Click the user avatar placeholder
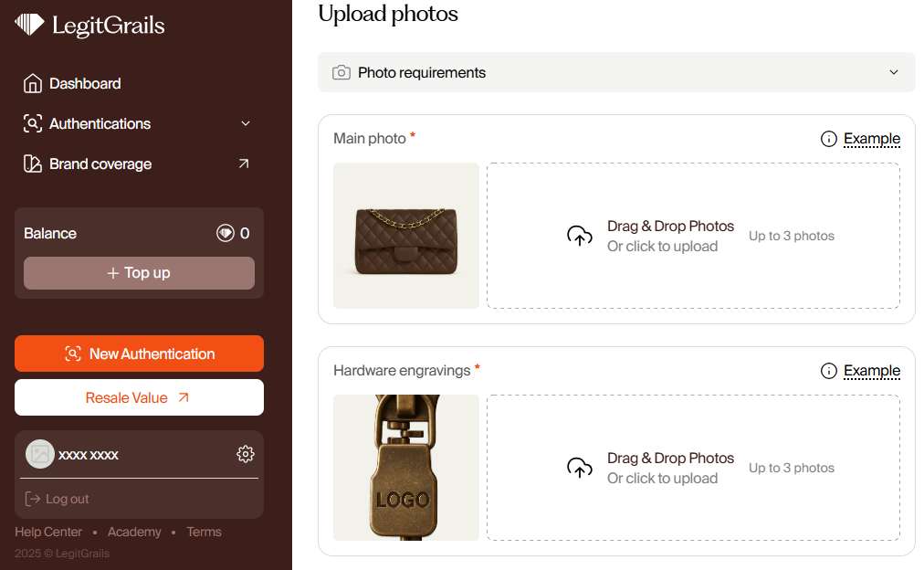924x570 pixels. (39, 454)
